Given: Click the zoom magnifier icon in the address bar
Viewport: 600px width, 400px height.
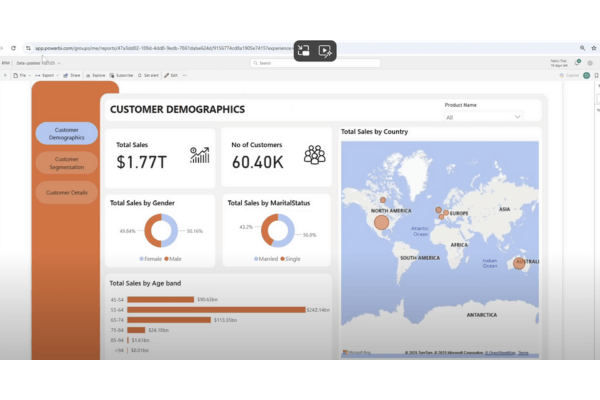Looking at the screenshot, I should (582, 48).
